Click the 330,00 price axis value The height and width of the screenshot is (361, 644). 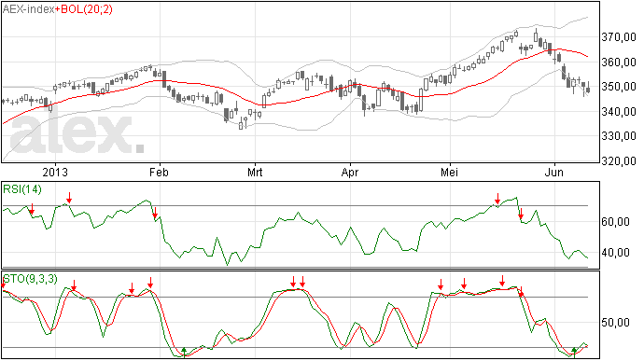619,136
